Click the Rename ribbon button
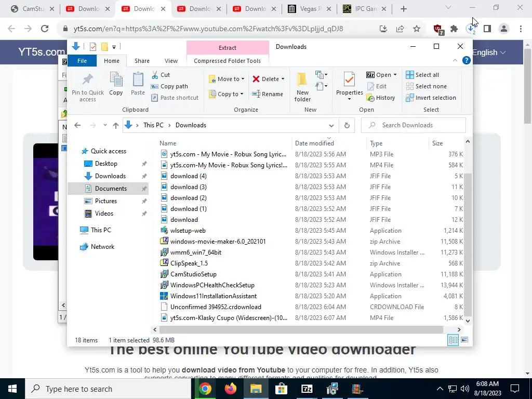 click(268, 94)
